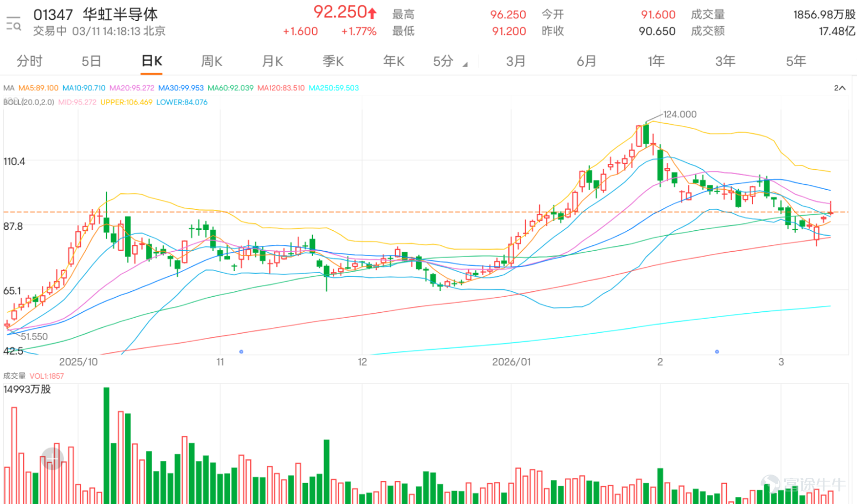Image resolution: width=857 pixels, height=504 pixels.
Task: Click the event dot in February axis
Action: 717,352
